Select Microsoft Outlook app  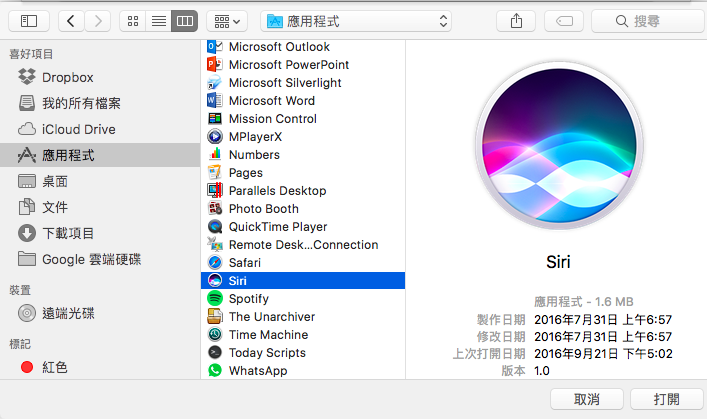click(x=303, y=47)
